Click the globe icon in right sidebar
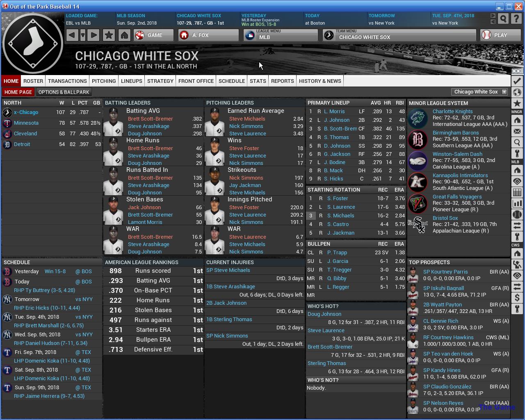The image size is (525, 420). 517,92
